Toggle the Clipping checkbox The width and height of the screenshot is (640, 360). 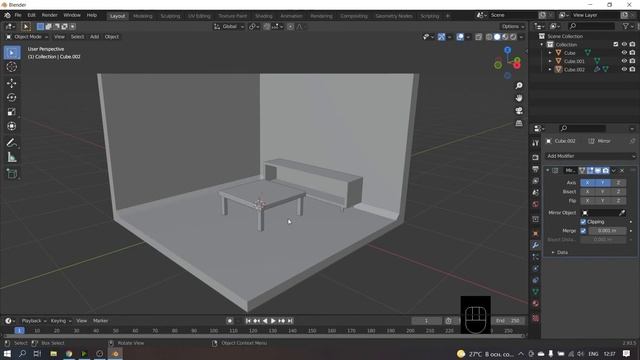click(583, 222)
